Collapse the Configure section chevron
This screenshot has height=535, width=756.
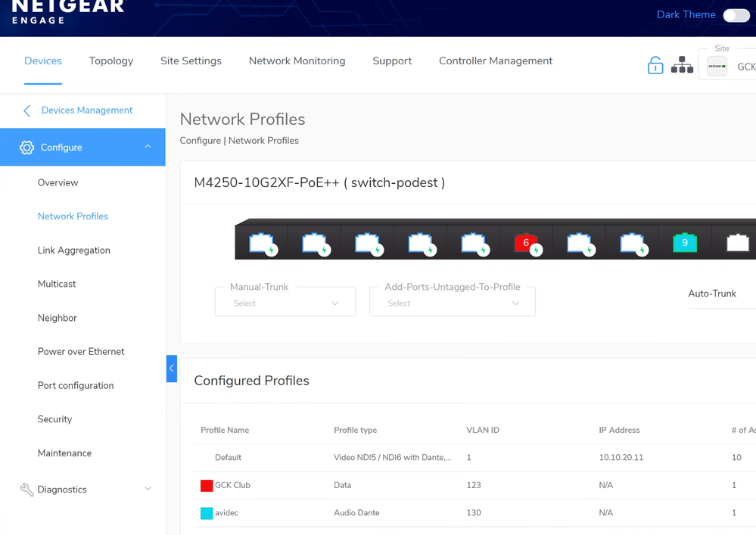pyautogui.click(x=148, y=147)
